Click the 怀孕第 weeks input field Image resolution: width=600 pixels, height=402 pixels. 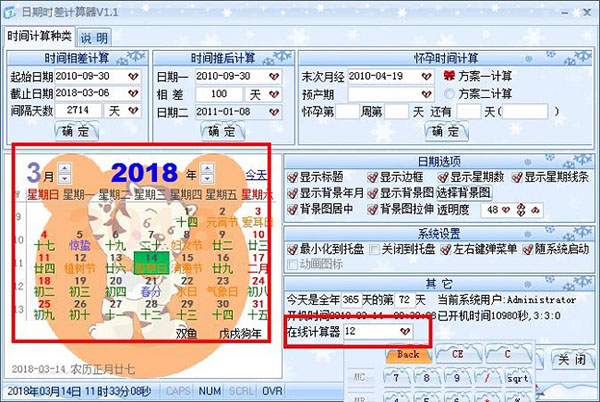[x=347, y=112]
